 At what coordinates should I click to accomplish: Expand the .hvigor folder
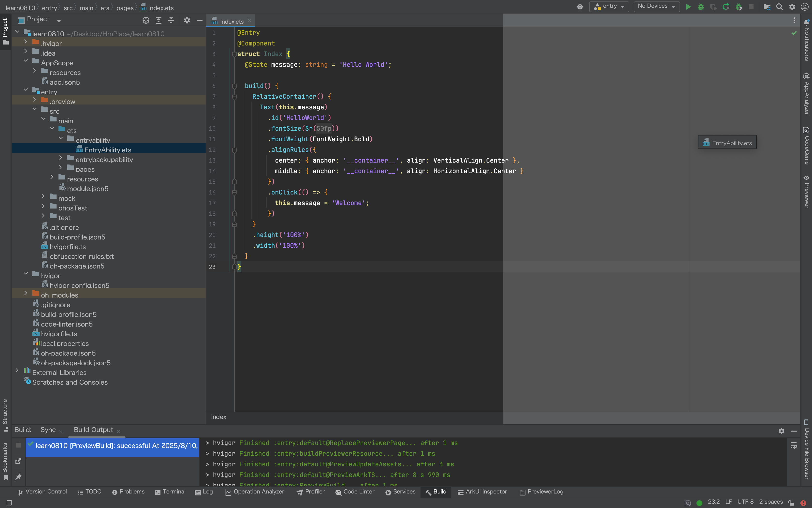click(26, 41)
